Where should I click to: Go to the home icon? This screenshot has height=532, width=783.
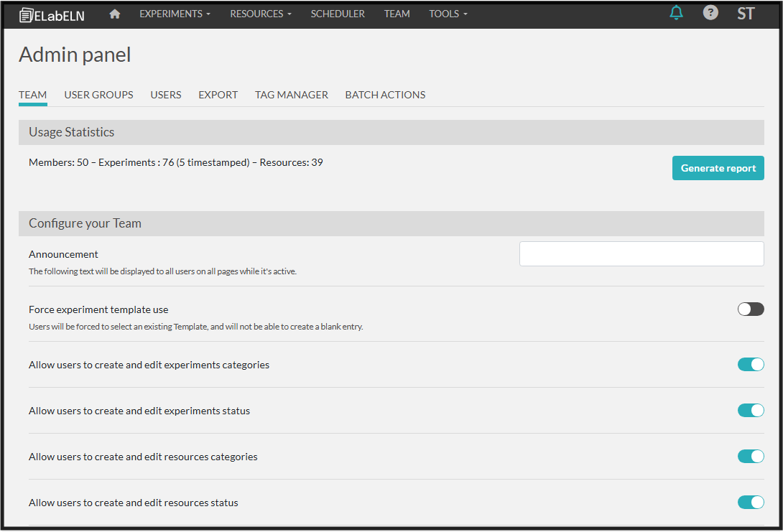tap(115, 14)
